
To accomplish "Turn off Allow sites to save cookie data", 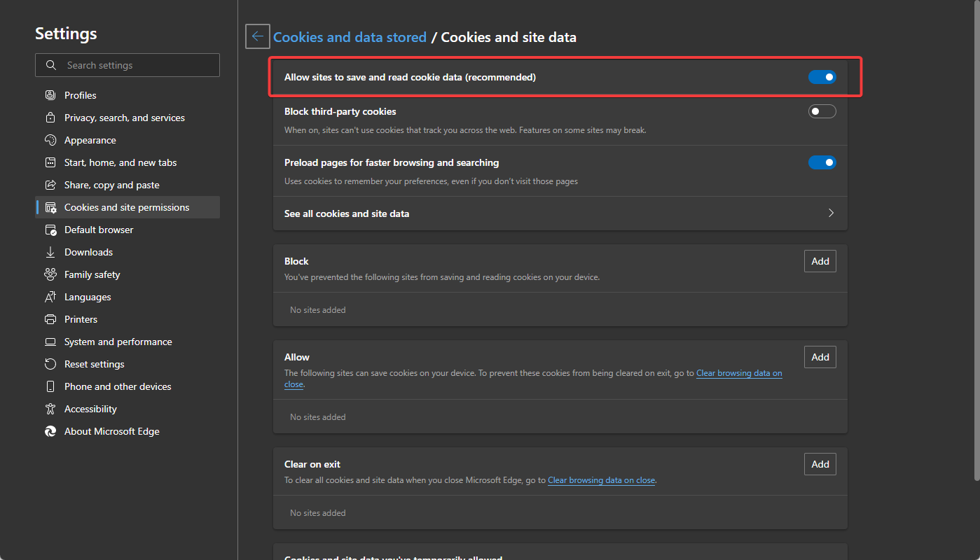I will point(822,77).
